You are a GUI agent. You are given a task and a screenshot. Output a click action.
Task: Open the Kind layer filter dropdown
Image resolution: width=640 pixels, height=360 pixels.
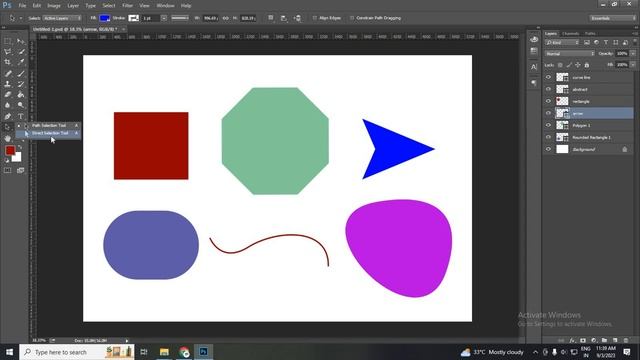(562, 42)
